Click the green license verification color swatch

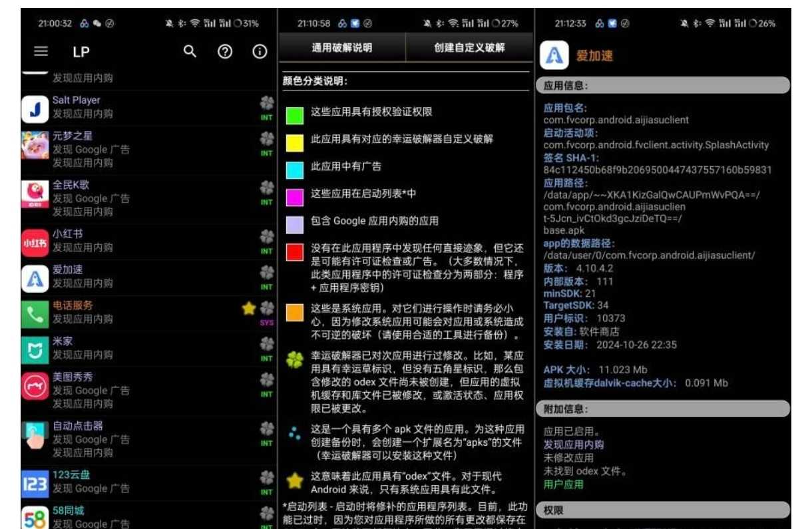tap(294, 115)
